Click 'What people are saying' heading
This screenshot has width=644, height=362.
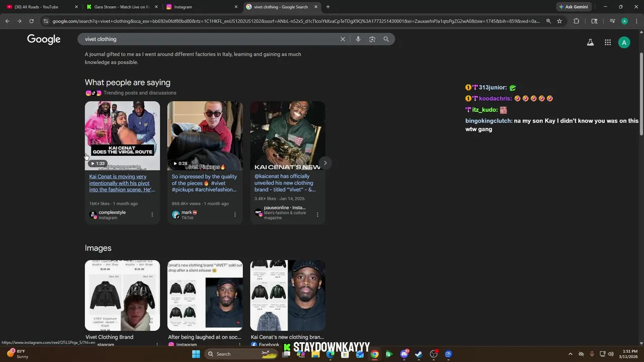pyautogui.click(x=127, y=82)
